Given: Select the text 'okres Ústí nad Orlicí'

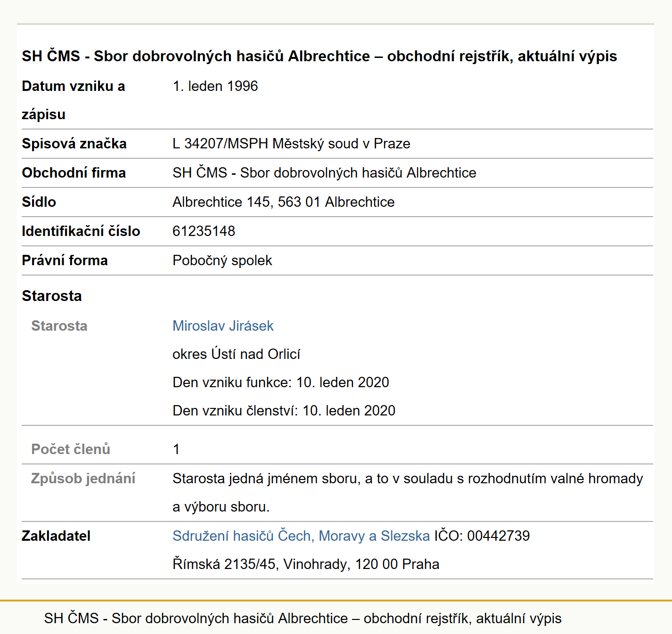Looking at the screenshot, I should point(236,354).
